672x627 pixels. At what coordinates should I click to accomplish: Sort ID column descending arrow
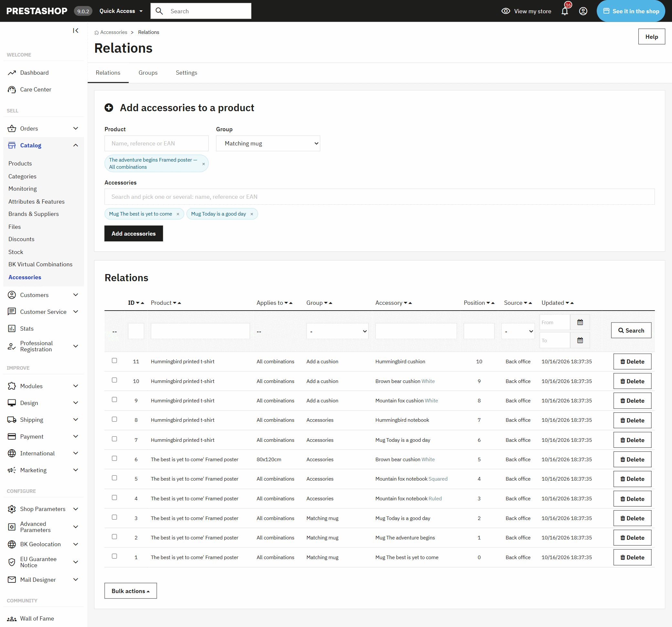tap(138, 303)
